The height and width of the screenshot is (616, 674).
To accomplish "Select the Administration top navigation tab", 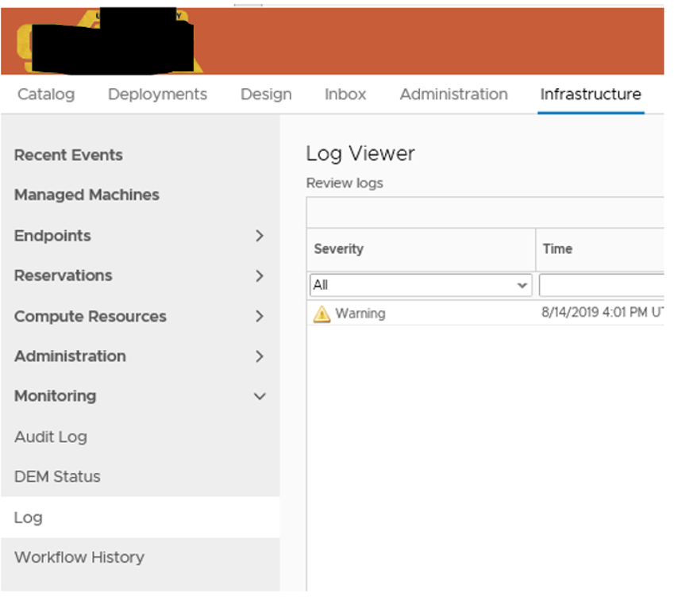I will [453, 94].
